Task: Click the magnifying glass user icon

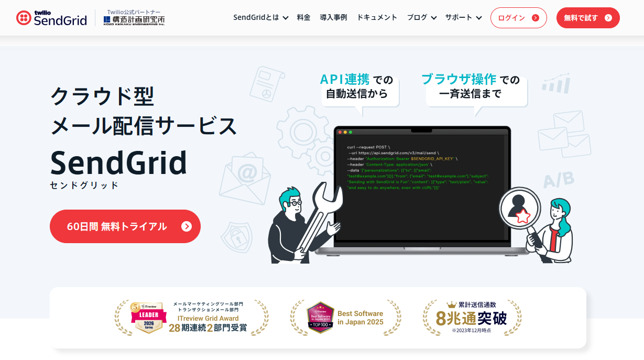Action: [x=519, y=209]
